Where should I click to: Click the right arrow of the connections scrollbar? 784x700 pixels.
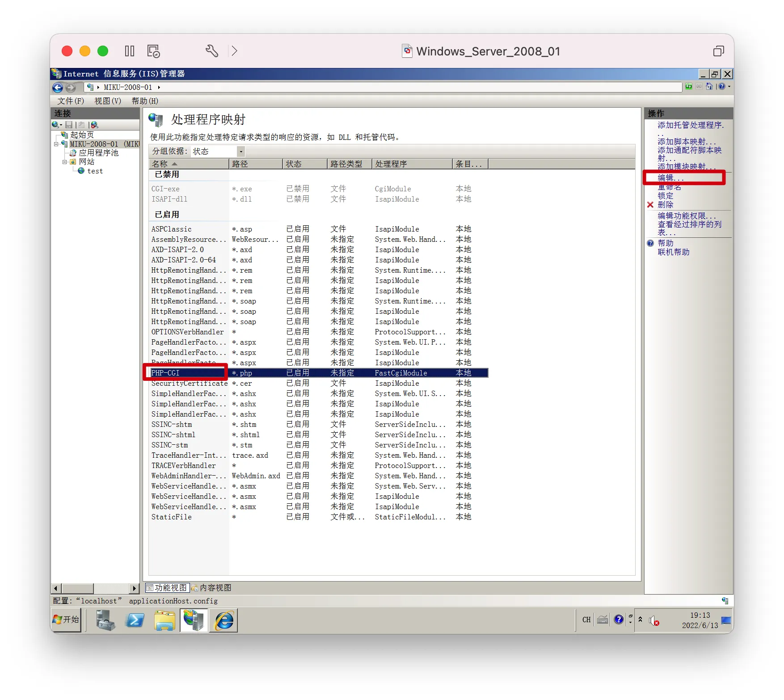point(135,588)
